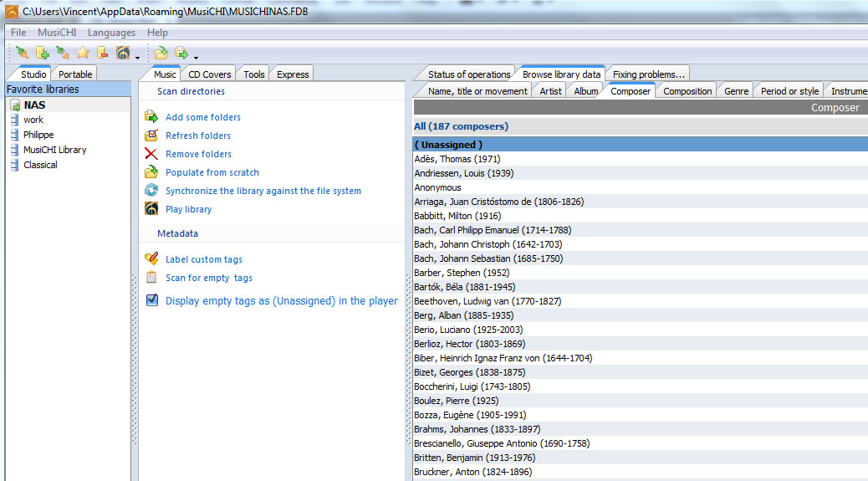Click the yellow star favorite toolbar icon
Screen dimensions: 868x481
coord(83,54)
